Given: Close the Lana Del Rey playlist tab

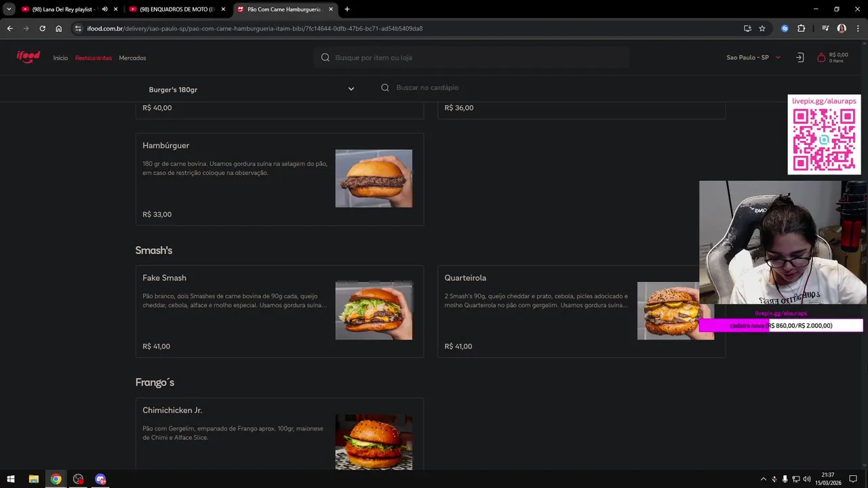Looking at the screenshot, I should 116,9.
